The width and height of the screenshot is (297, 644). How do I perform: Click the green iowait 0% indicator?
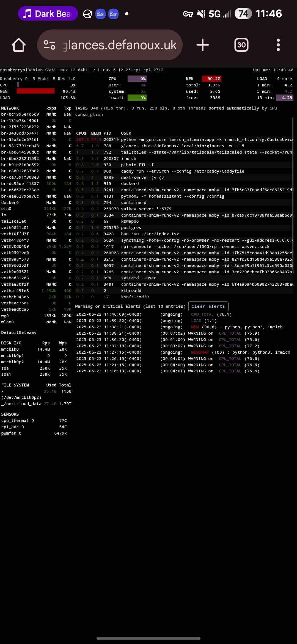point(137,98)
